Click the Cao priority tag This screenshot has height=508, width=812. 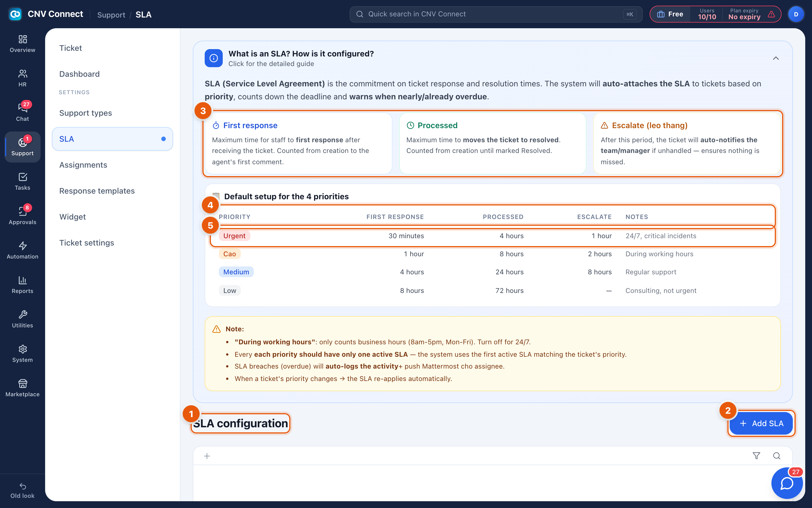230,254
